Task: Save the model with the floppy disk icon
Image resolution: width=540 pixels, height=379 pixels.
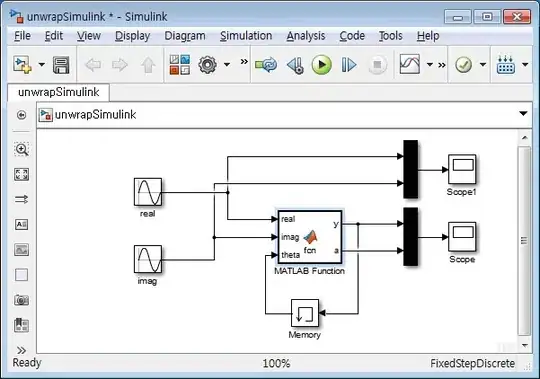Action: (61, 64)
